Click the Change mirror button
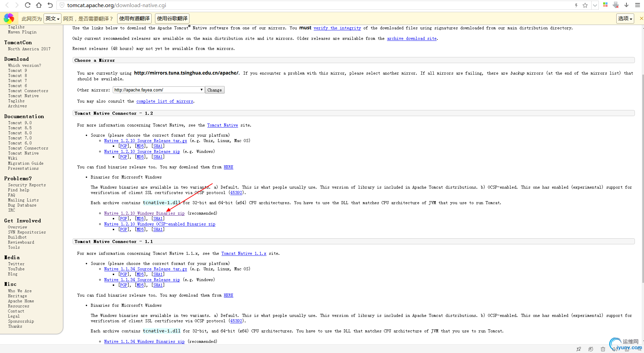The image size is (644, 353). (214, 90)
